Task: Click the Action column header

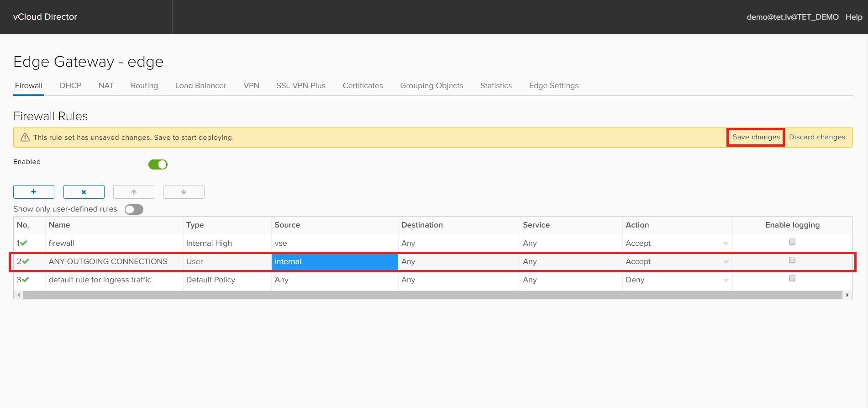Action: tap(678, 225)
